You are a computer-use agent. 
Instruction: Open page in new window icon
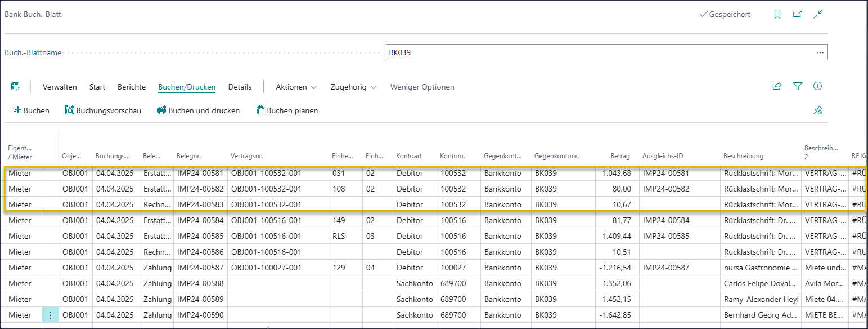point(797,14)
